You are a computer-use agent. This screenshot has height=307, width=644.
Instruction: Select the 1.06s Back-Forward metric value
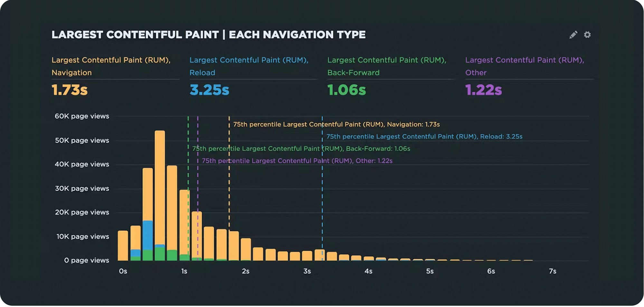(x=346, y=90)
